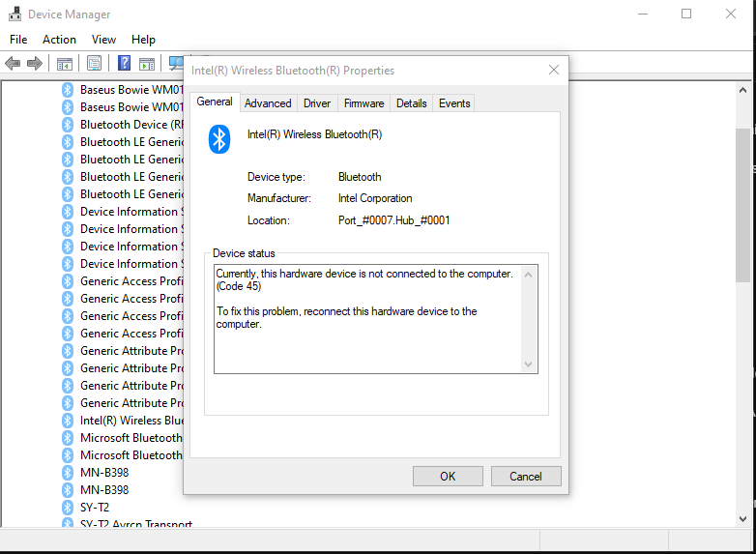Open the Properties toolbar icon

coord(94,63)
